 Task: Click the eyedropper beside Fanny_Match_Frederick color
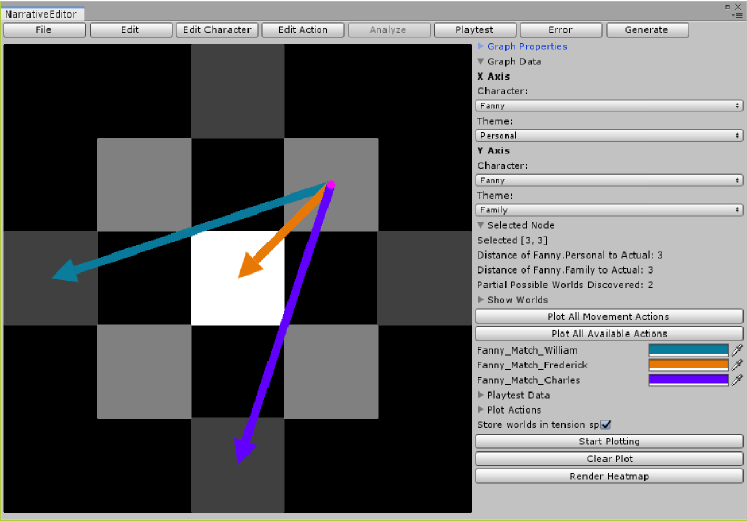(738, 365)
